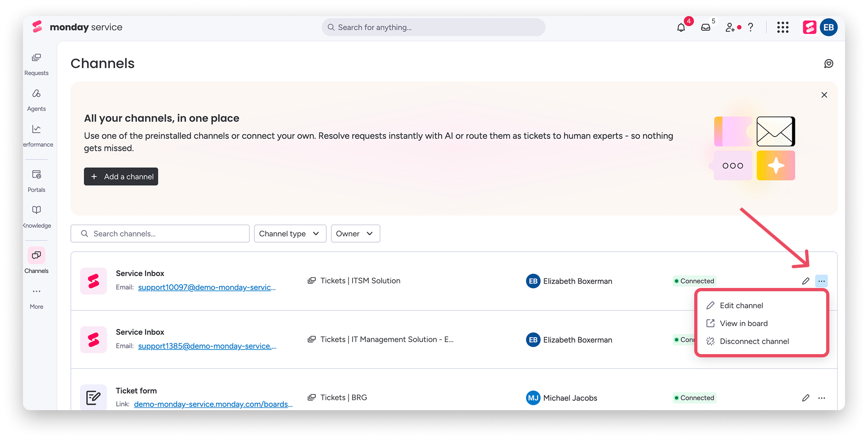The width and height of the screenshot is (868, 440).
Task: Expand the Owner filter dropdown
Action: pyautogui.click(x=355, y=234)
